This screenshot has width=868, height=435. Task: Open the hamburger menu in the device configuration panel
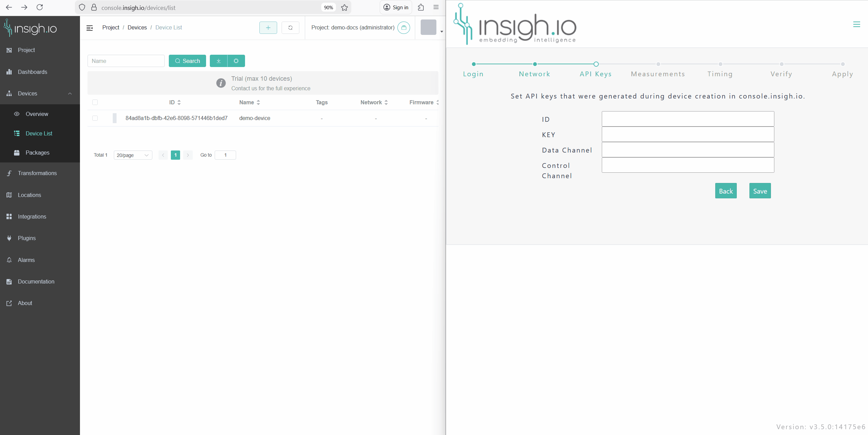(x=856, y=24)
